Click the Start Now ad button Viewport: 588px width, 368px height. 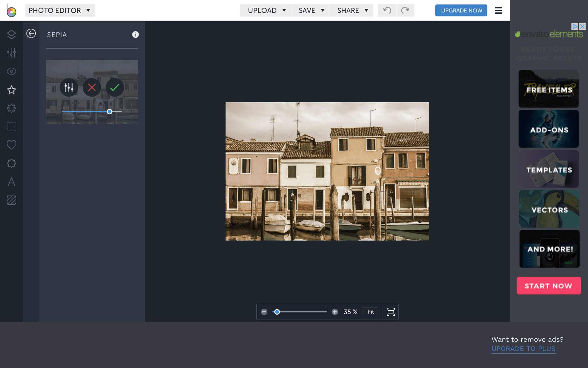point(549,286)
